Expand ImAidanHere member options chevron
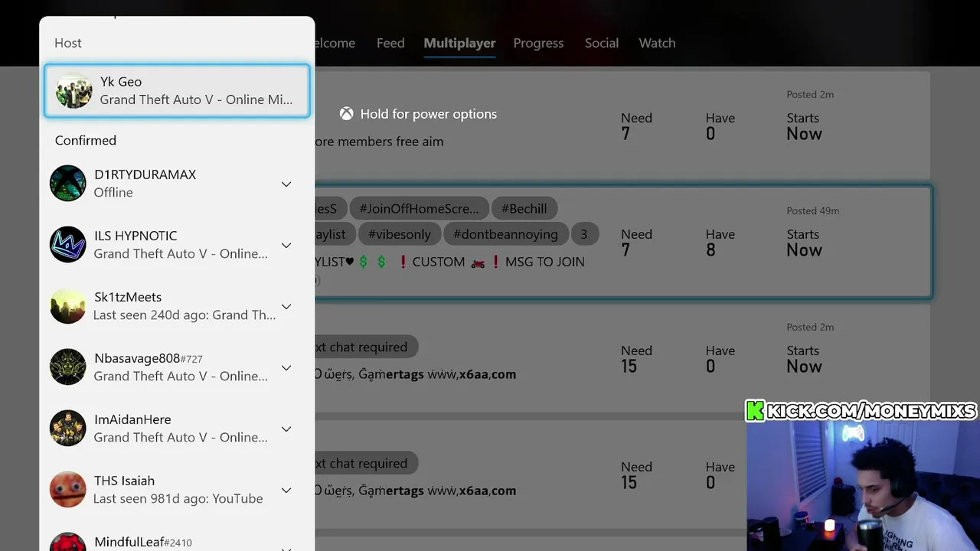This screenshot has width=980, height=551. pyautogui.click(x=286, y=429)
